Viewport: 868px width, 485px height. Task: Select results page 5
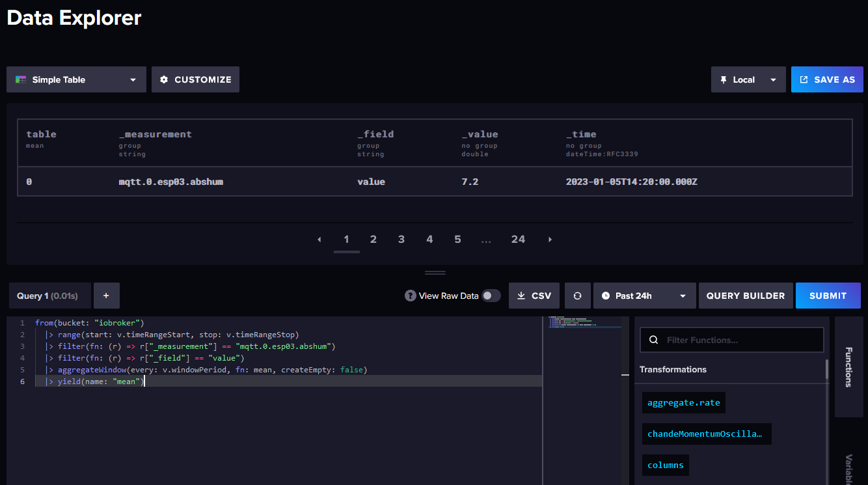(457, 240)
